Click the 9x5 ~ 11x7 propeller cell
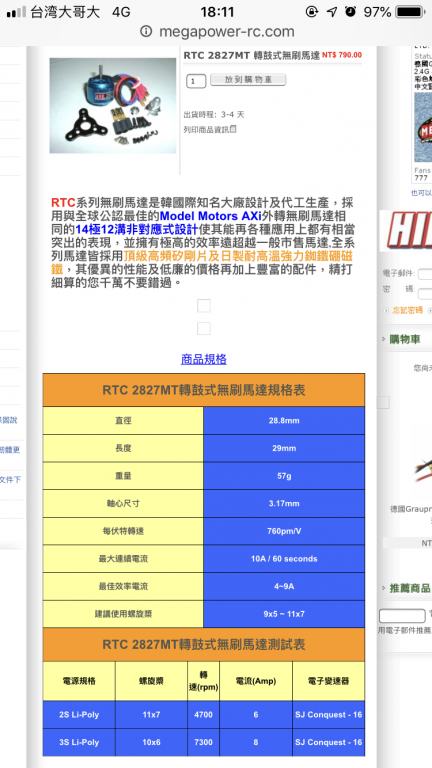The width and height of the screenshot is (432, 768). tap(284, 614)
